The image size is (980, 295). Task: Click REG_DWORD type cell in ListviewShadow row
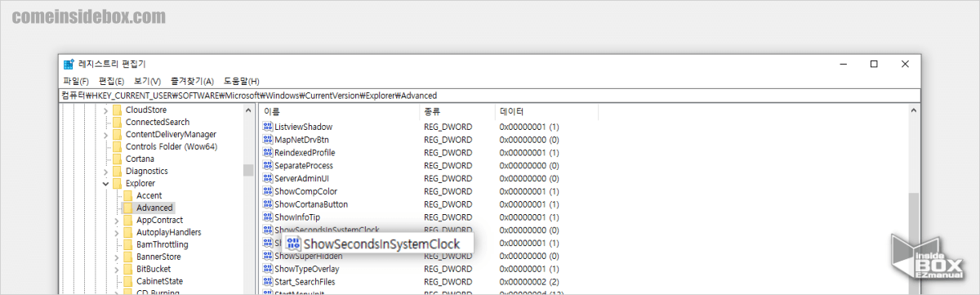pyautogui.click(x=448, y=127)
